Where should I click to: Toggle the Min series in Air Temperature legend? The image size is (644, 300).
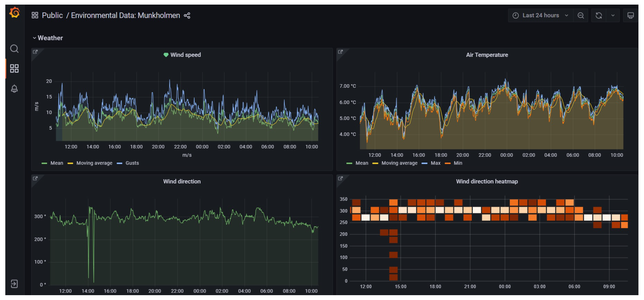pos(458,163)
